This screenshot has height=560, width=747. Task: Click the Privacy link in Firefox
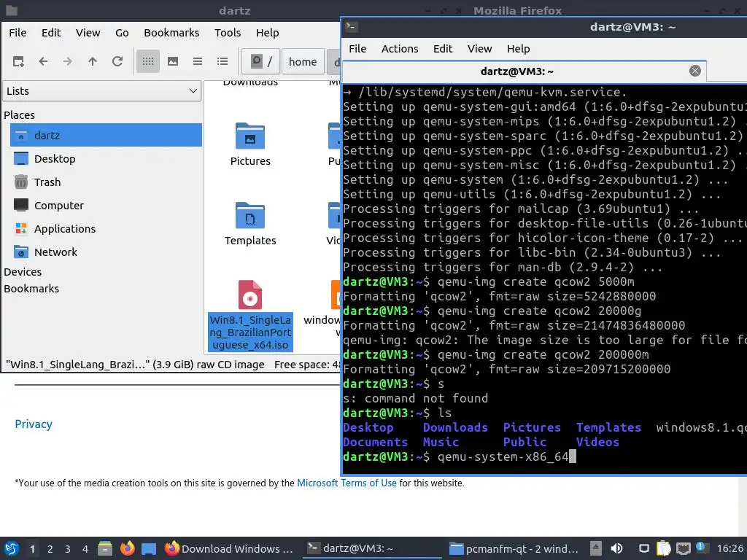(34, 424)
